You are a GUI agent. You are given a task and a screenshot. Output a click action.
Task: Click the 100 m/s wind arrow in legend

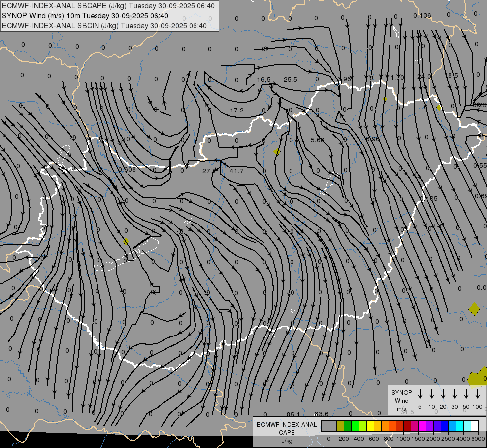click(478, 394)
